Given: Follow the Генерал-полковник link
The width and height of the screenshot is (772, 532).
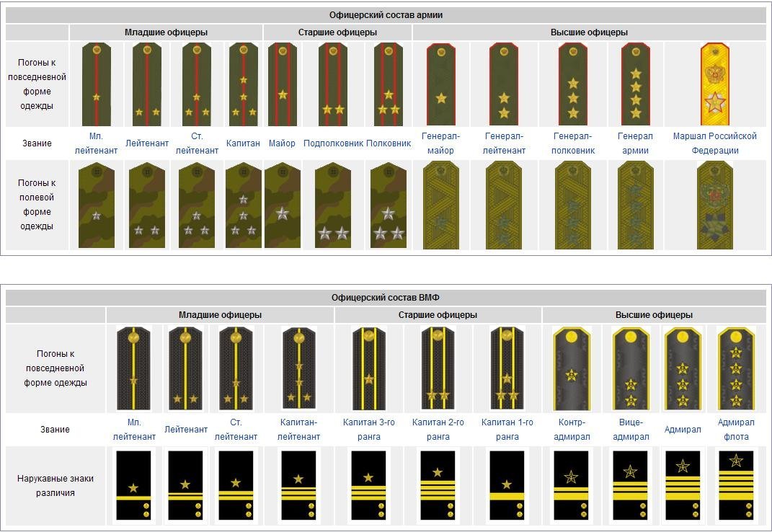Looking at the screenshot, I should tap(573, 143).
